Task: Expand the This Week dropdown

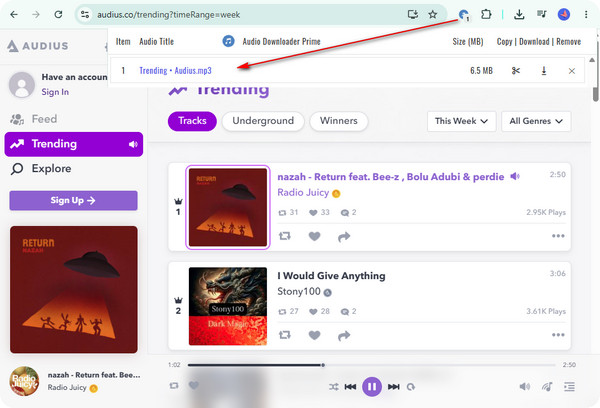Action: click(461, 121)
